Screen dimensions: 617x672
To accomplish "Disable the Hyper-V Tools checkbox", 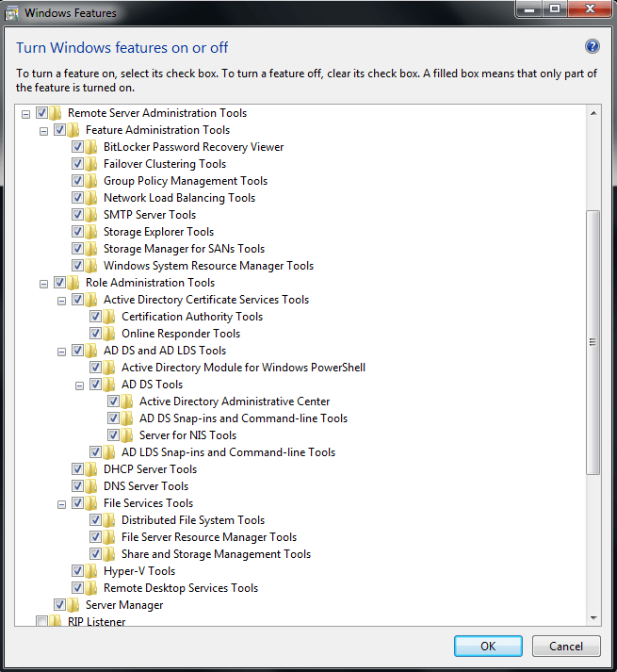I will coord(77,571).
